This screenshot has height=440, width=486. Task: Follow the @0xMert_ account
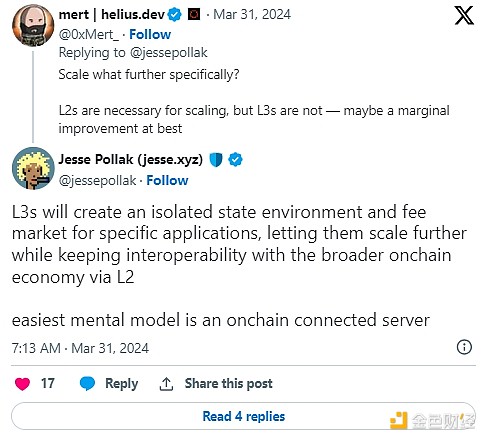150,34
